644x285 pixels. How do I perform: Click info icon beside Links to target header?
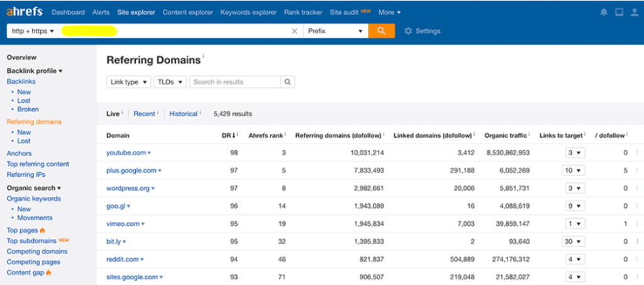(586, 134)
